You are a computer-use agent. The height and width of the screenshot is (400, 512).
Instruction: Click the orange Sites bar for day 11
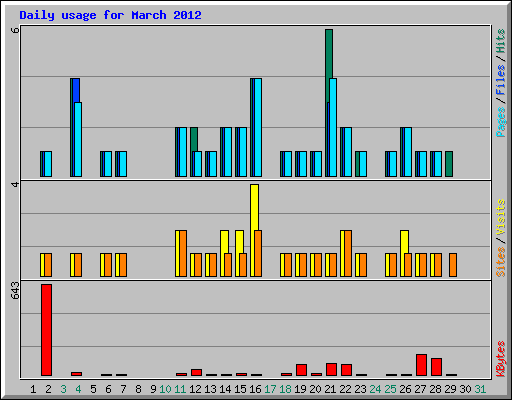183,253
